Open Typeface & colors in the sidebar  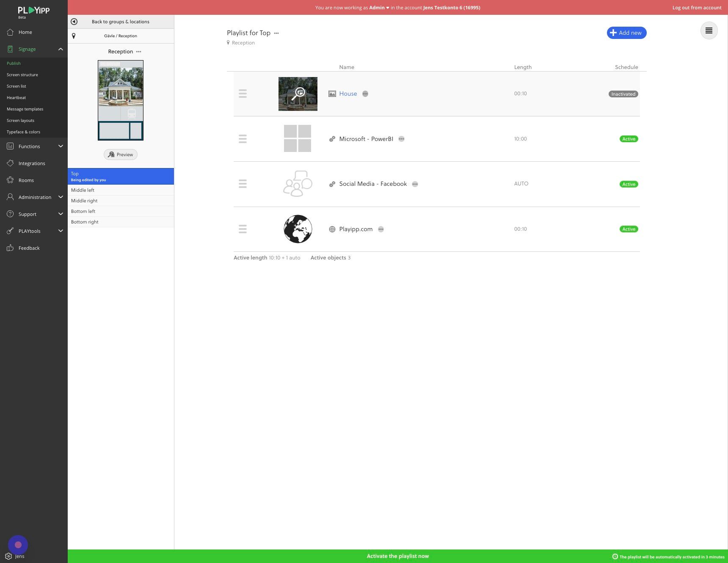pos(23,132)
